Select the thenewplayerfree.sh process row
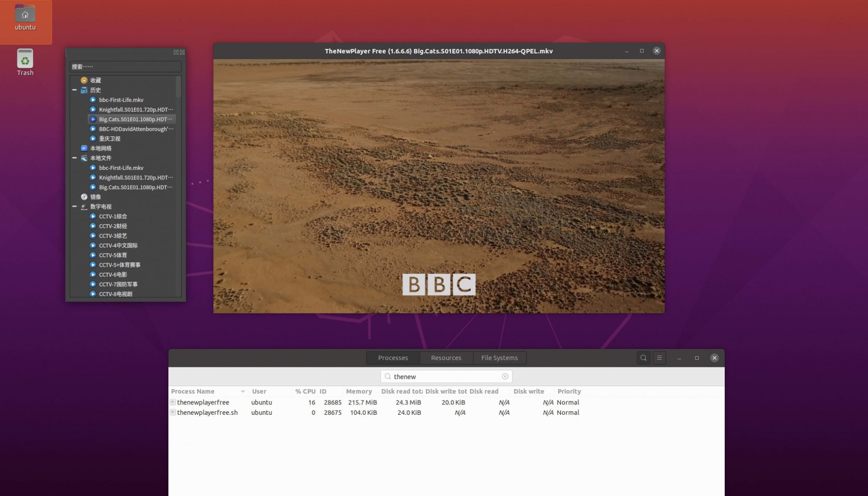 pos(207,413)
